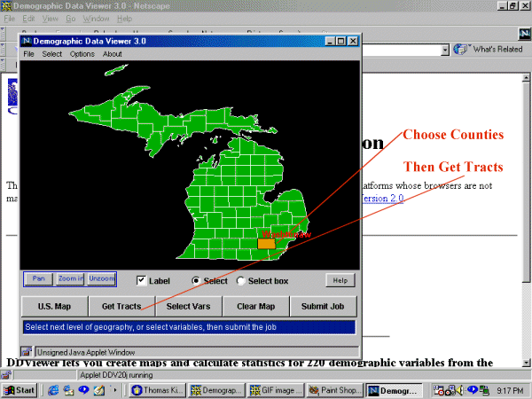The width and height of the screenshot is (532, 399).
Task: Click the Unzoom tool button
Action: pyautogui.click(x=101, y=279)
